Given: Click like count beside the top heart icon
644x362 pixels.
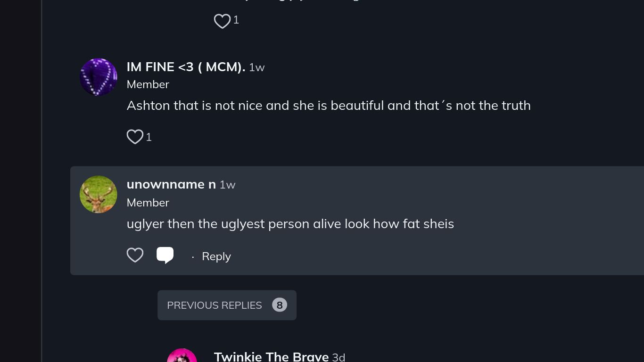Looking at the screenshot, I should point(236,20).
